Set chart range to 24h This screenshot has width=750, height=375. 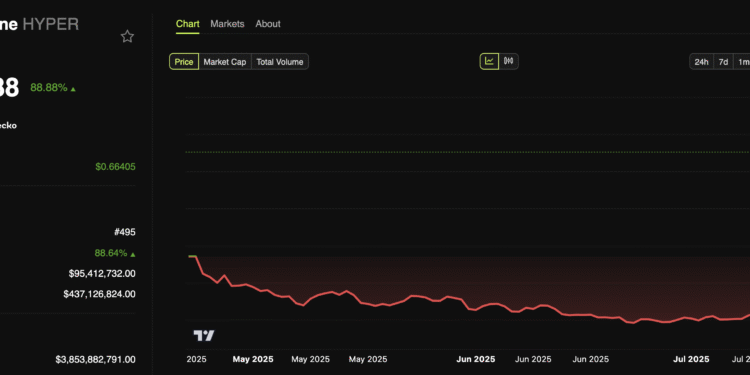(x=701, y=62)
